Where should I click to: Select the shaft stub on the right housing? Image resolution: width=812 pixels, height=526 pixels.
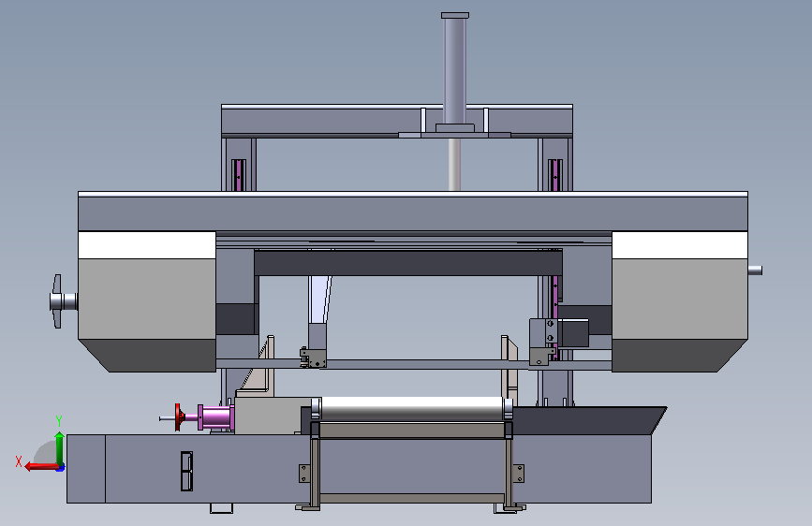[755, 270]
